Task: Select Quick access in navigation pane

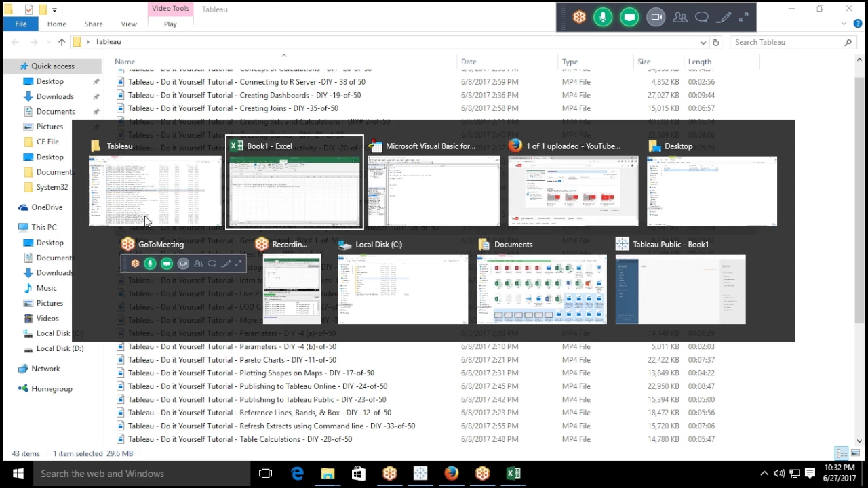Action: point(52,66)
